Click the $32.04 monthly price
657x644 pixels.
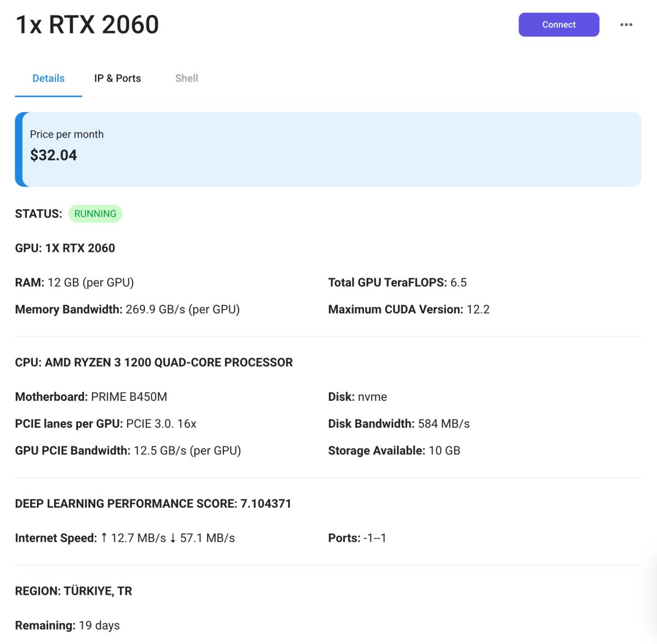54,156
